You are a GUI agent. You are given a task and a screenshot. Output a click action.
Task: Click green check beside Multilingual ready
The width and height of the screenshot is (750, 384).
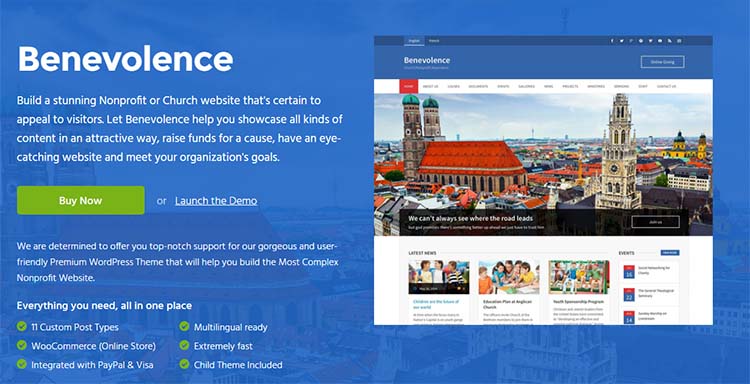184,327
